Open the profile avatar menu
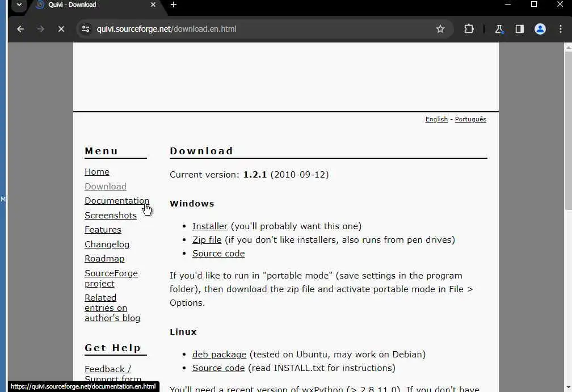Viewport: 572px width, 392px height. coord(540,29)
